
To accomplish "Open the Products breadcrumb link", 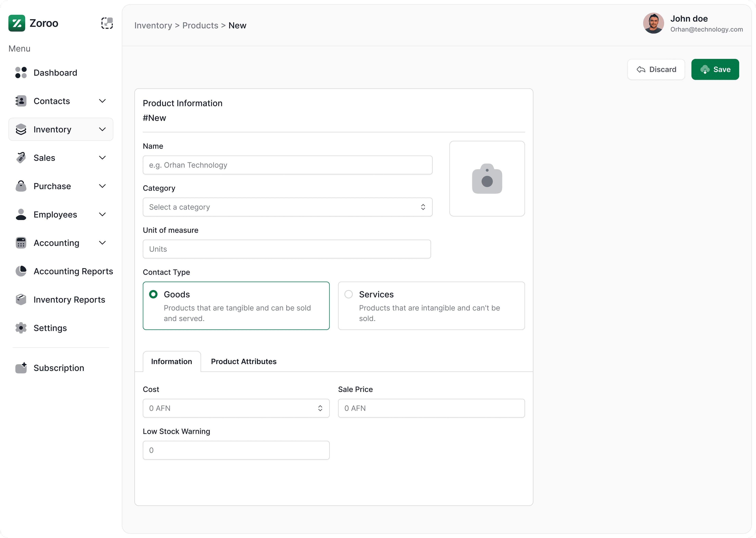I will tap(200, 25).
